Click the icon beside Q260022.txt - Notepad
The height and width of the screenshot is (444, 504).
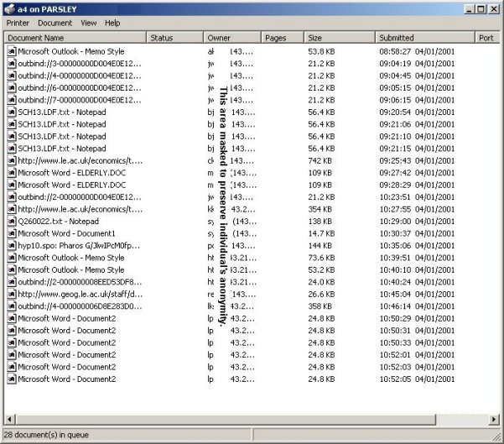click(12, 222)
